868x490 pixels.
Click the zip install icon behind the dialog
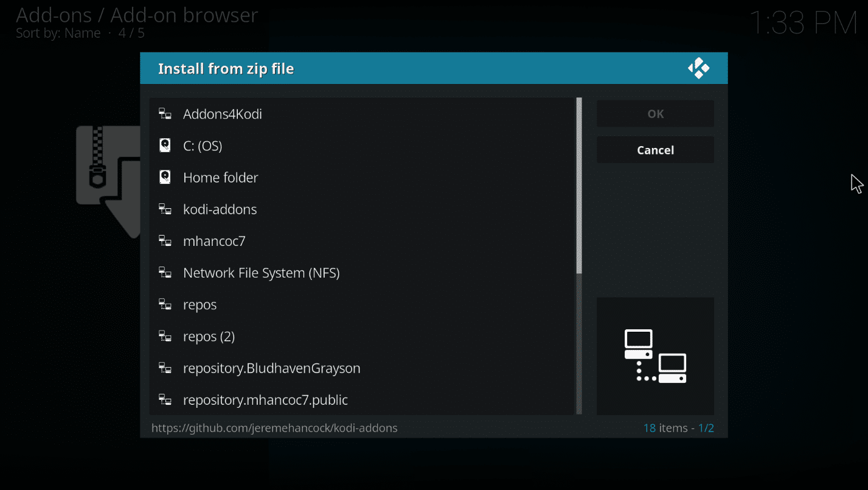tap(108, 181)
